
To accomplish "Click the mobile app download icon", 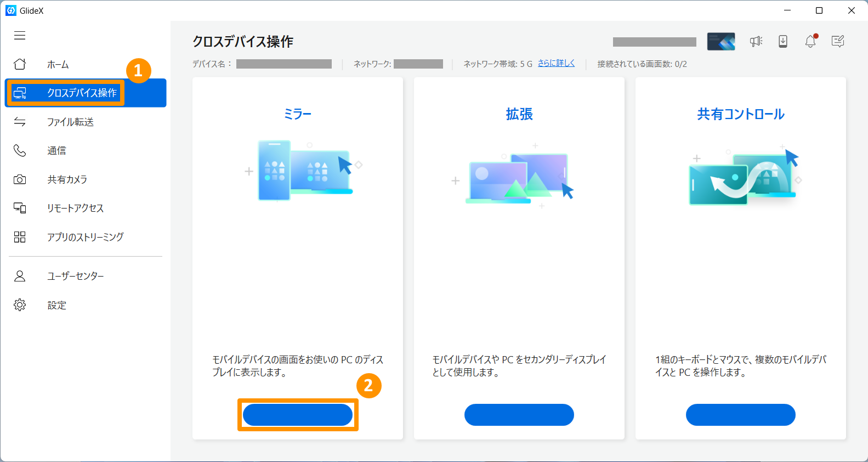I will click(783, 41).
